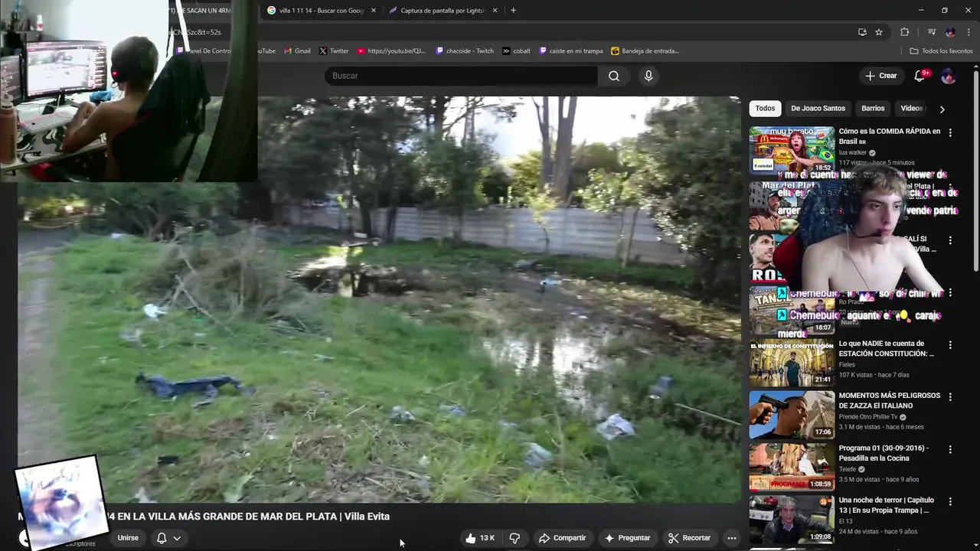Open browser extensions puzzle icon

click(x=905, y=32)
